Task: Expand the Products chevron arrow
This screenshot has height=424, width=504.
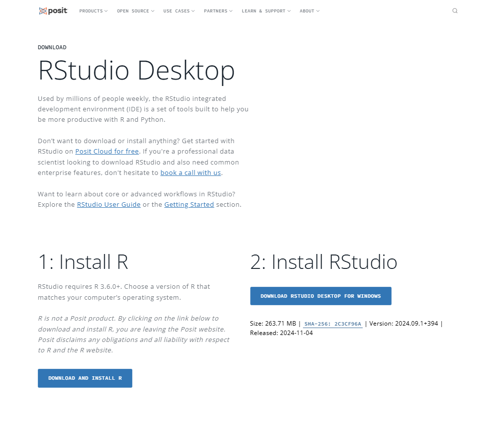Action: point(106,11)
